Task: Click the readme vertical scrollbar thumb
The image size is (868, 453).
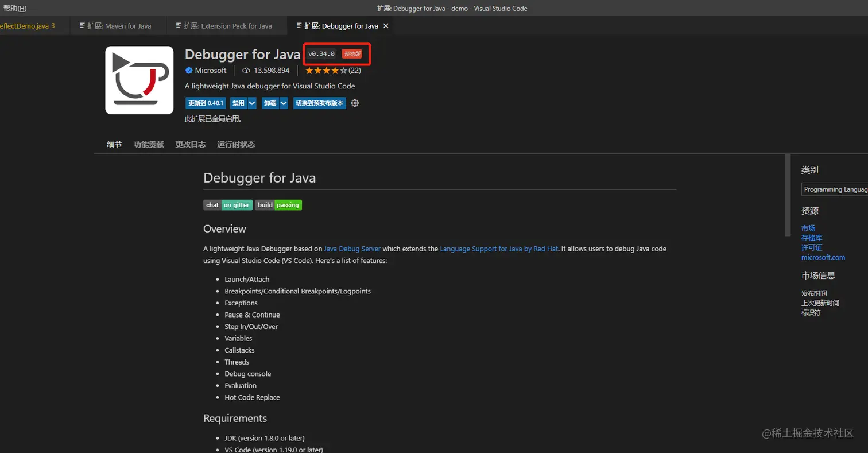Action: (788, 195)
